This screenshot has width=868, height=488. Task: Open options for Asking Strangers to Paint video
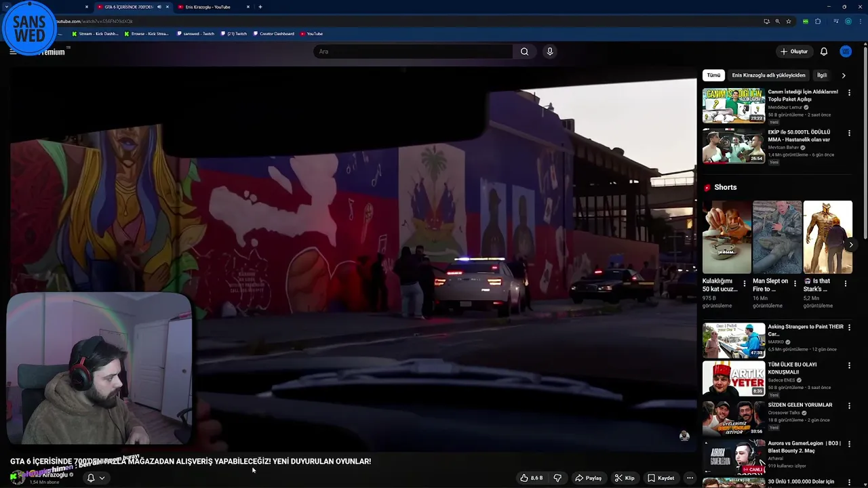(849, 327)
